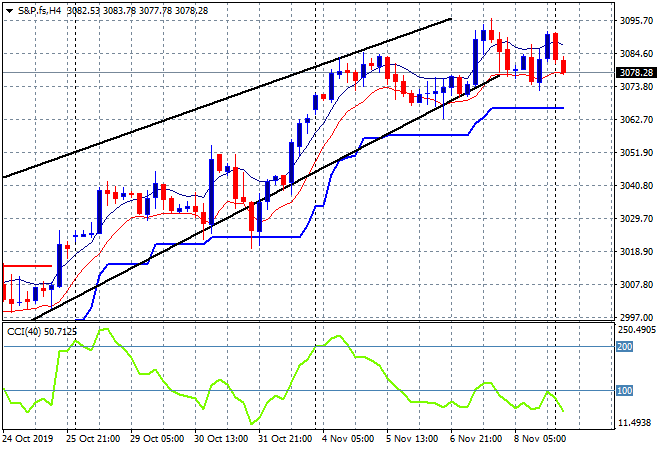Select the upper black channel trendline
Viewport: 660px width, 450px height.
[227, 98]
